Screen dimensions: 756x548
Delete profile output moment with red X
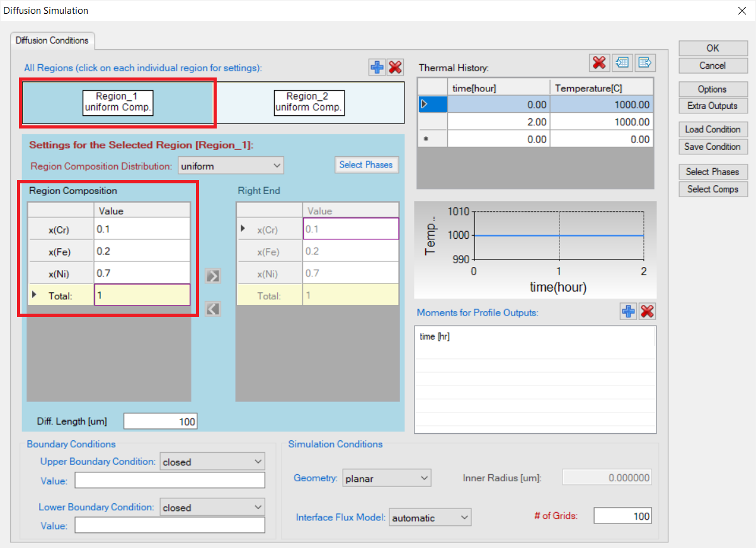[647, 311]
